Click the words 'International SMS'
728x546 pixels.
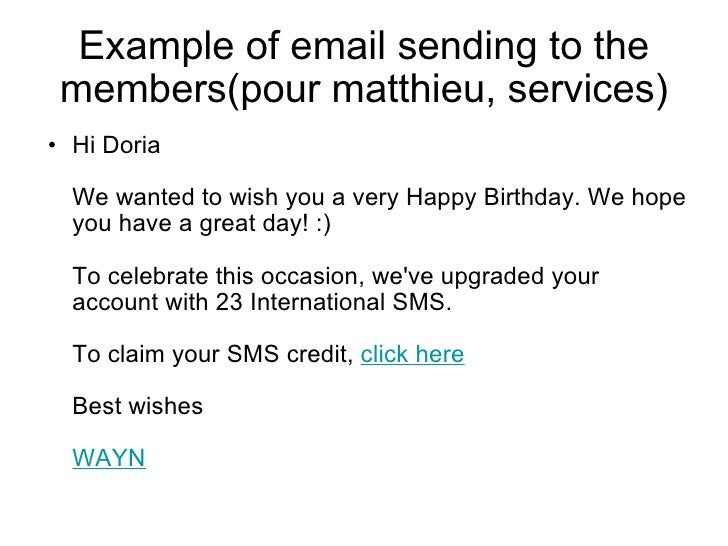coord(351,302)
